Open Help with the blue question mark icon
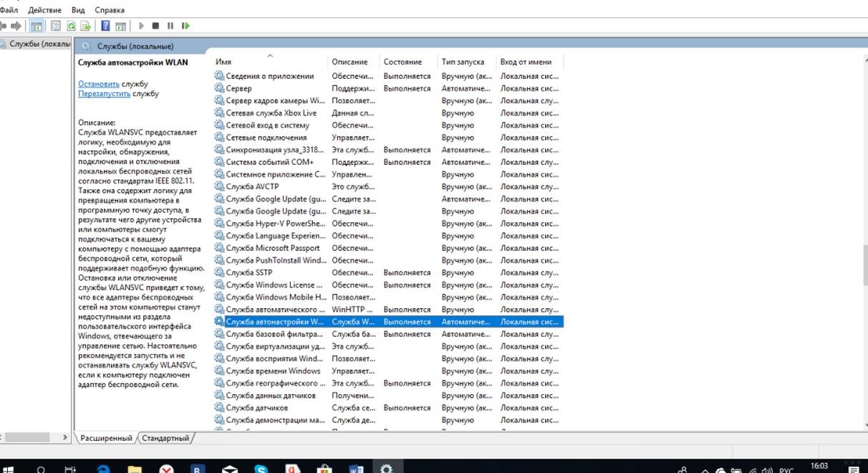 click(105, 26)
